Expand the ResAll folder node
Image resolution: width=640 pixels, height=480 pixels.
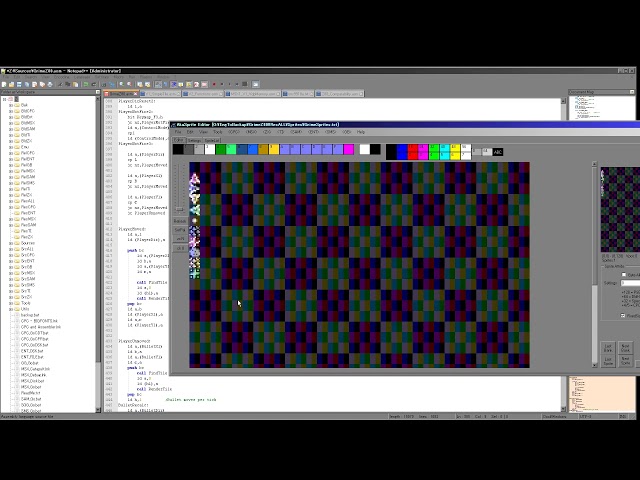(11, 201)
